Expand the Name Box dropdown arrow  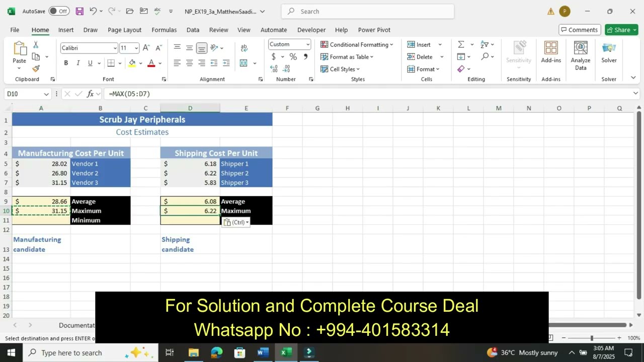pos(46,94)
